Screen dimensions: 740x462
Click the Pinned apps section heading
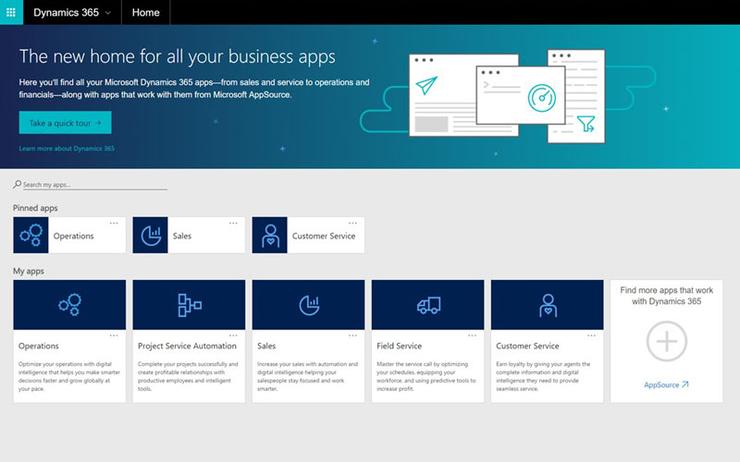coord(35,208)
